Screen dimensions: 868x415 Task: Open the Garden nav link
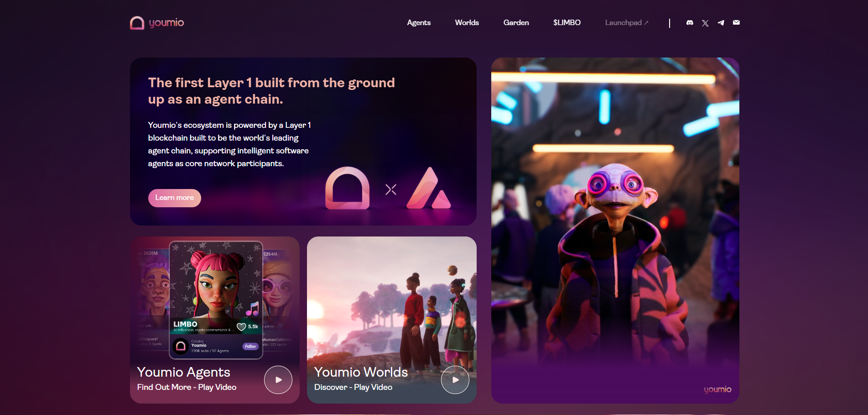516,23
